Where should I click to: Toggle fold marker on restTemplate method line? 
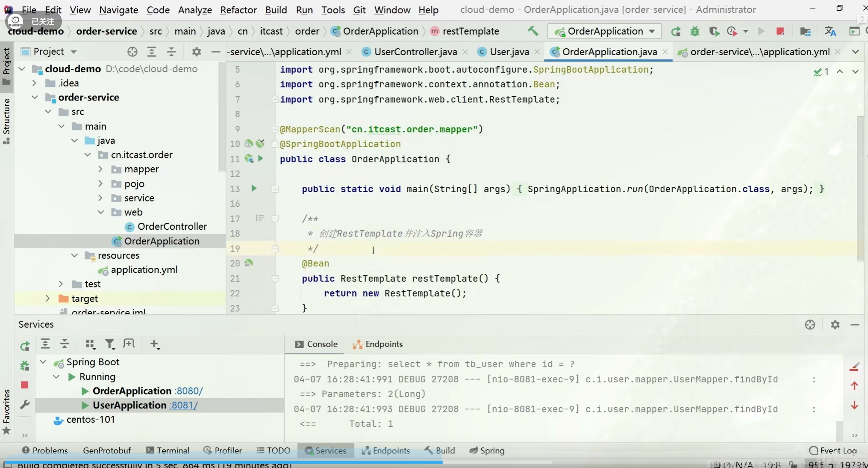click(x=275, y=278)
